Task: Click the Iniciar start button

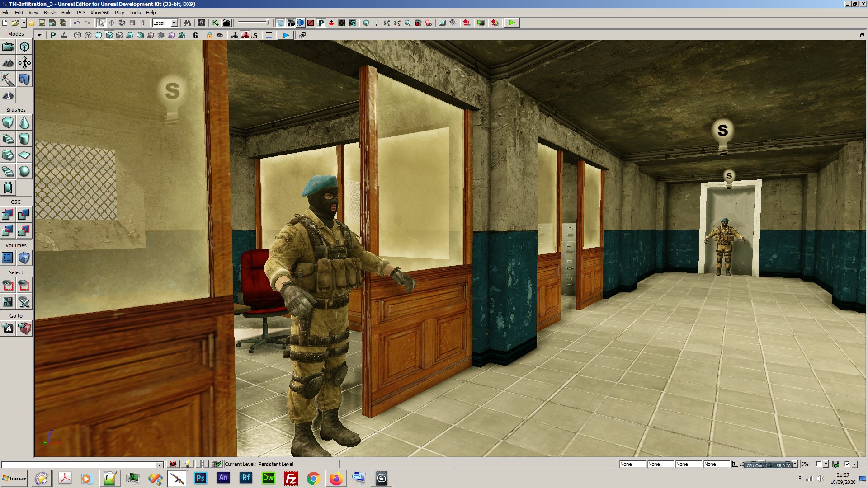Action: click(14, 479)
